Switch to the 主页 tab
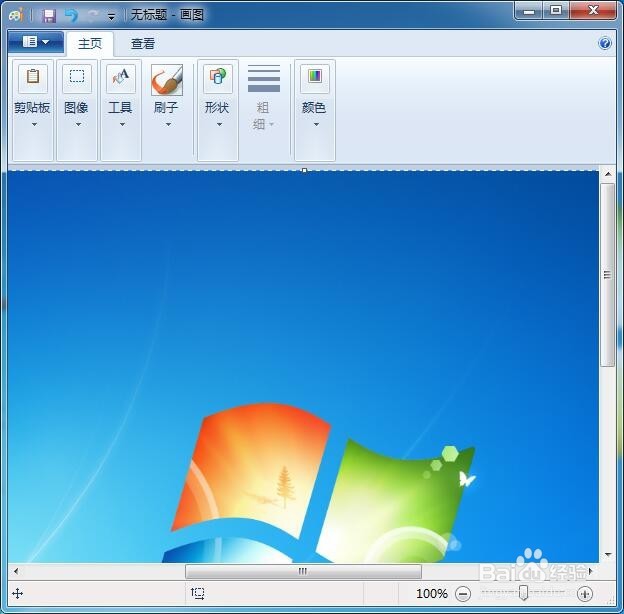This screenshot has width=624, height=614. point(90,43)
